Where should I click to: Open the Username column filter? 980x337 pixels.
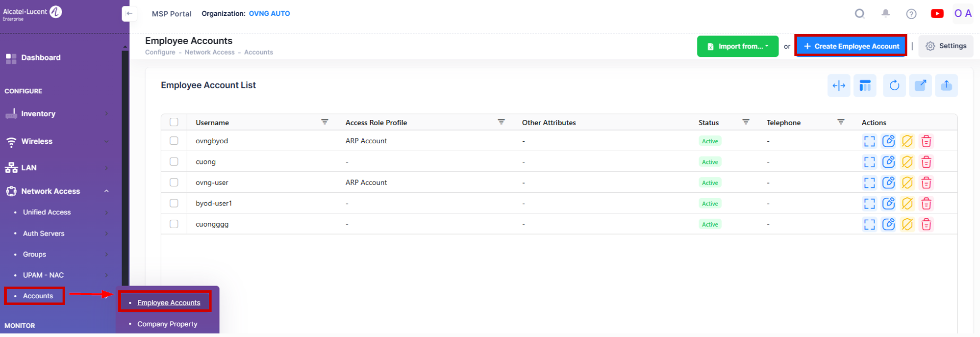[x=325, y=122]
